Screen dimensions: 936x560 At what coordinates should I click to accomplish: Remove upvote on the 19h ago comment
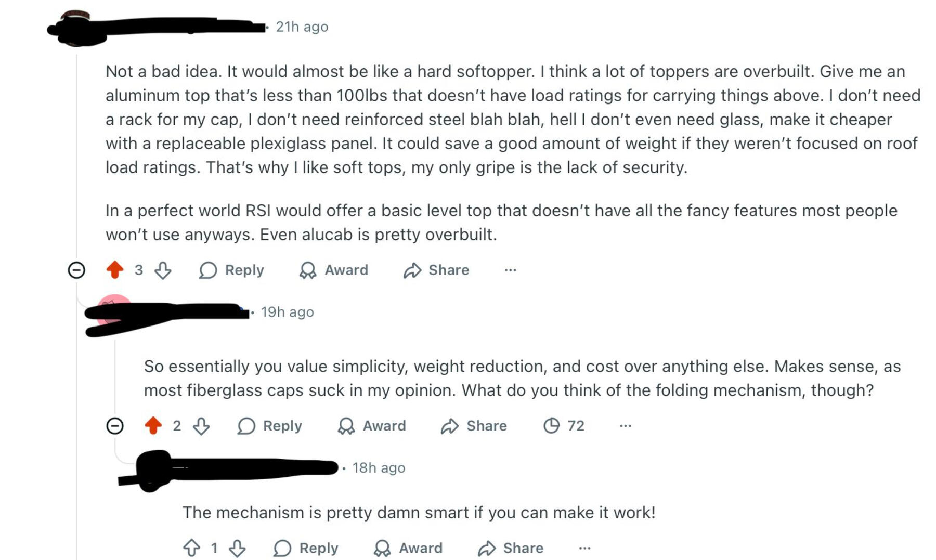(153, 426)
